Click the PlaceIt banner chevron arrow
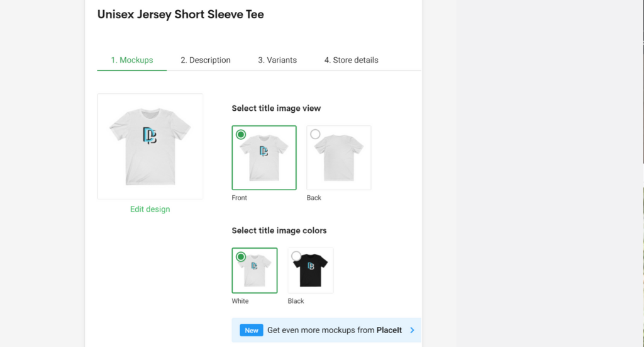 (412, 330)
